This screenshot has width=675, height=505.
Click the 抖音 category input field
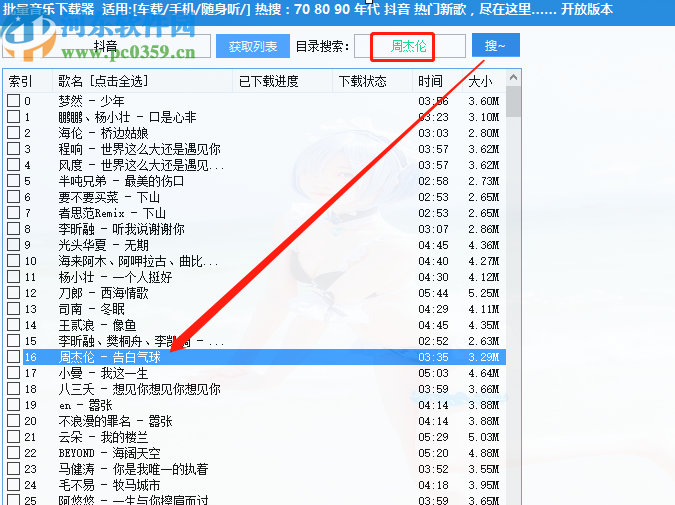point(106,46)
